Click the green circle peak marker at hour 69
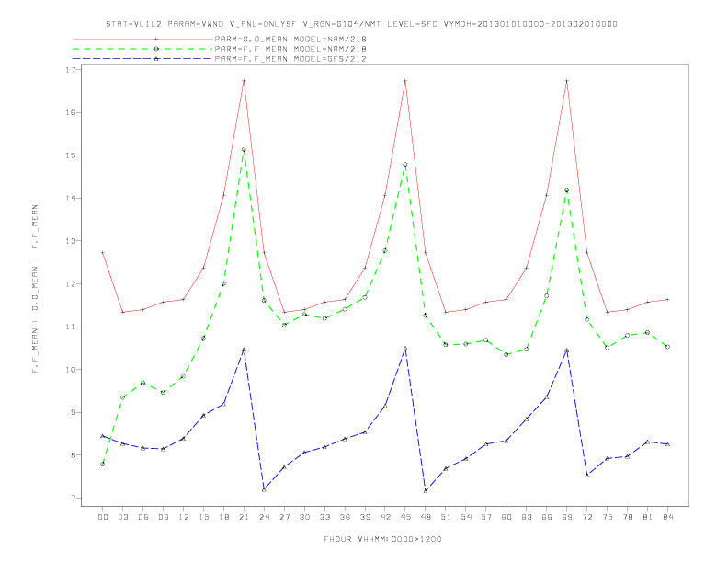The image size is (728, 563). click(x=567, y=190)
